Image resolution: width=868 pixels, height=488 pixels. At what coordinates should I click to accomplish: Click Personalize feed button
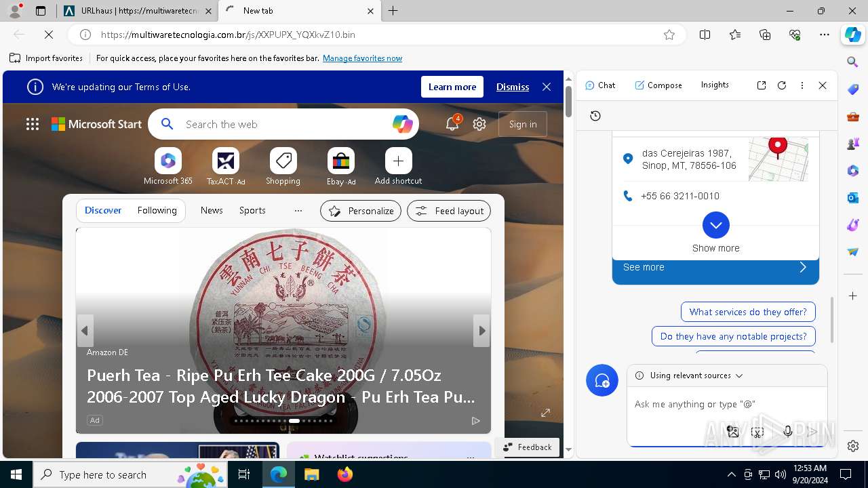361,211
